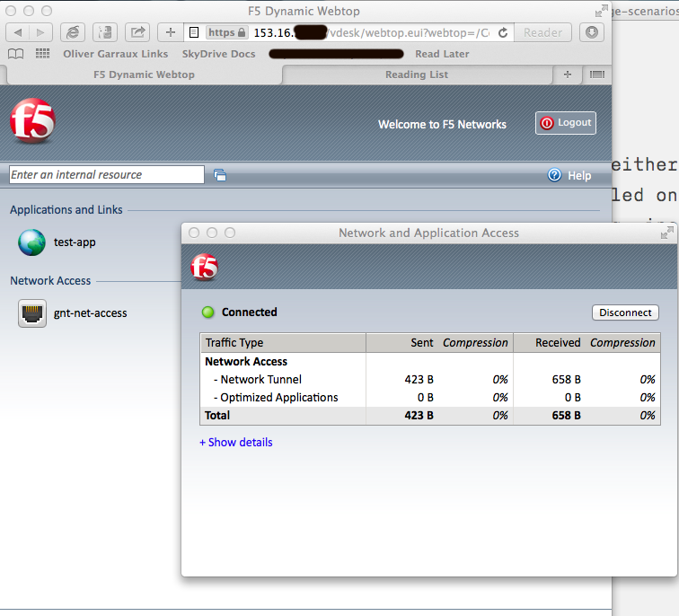Click Welcome to F5 Networks text
This screenshot has height=616, width=679.
click(442, 124)
